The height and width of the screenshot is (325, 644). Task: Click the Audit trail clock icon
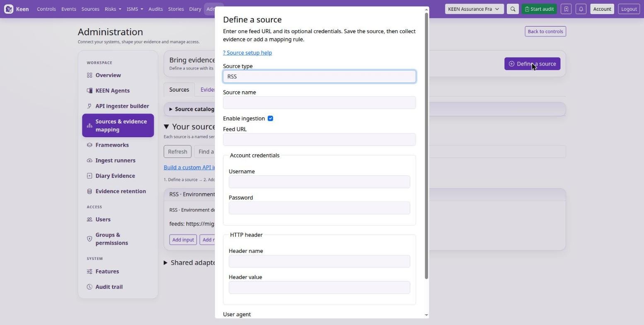pos(90,287)
